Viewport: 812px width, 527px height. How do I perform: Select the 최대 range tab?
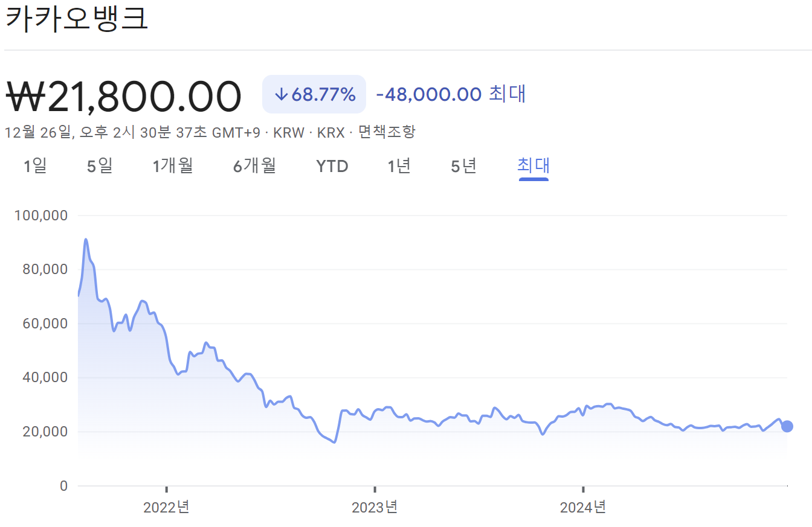coord(533,166)
